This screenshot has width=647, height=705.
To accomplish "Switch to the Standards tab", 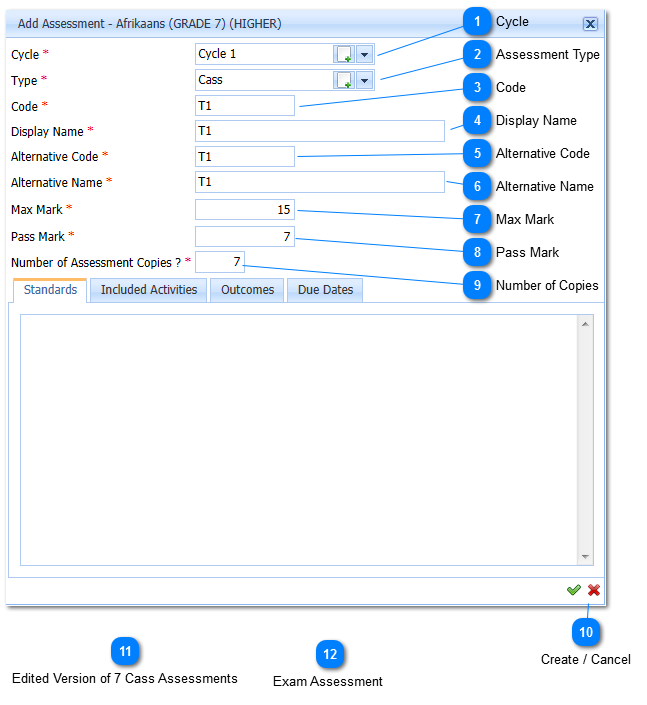I will click(x=50, y=290).
